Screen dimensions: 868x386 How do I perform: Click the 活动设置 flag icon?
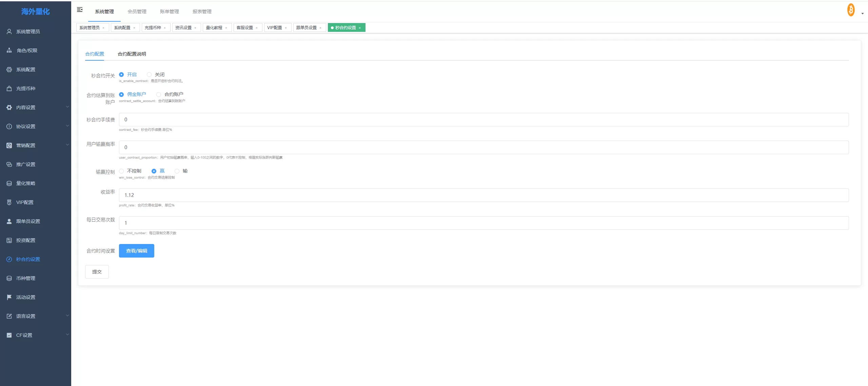point(9,297)
